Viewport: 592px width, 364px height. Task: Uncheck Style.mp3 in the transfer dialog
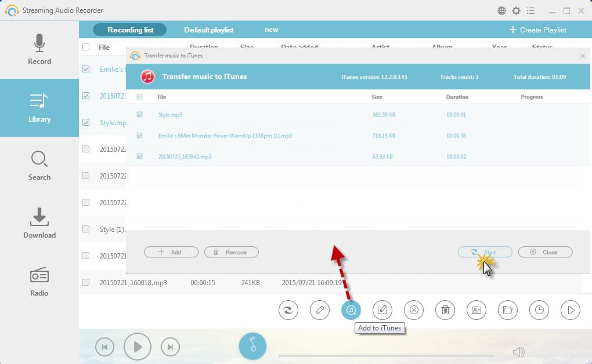[139, 115]
